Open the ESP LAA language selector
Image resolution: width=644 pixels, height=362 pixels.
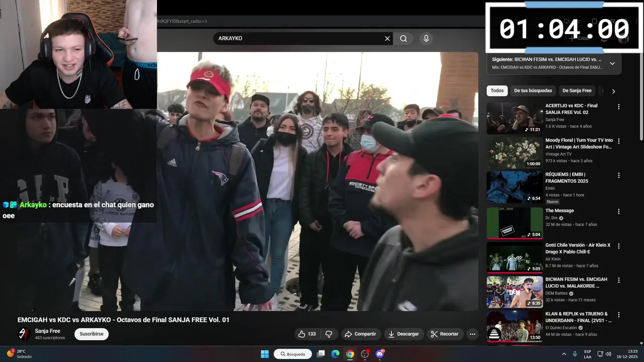pyautogui.click(x=588, y=354)
